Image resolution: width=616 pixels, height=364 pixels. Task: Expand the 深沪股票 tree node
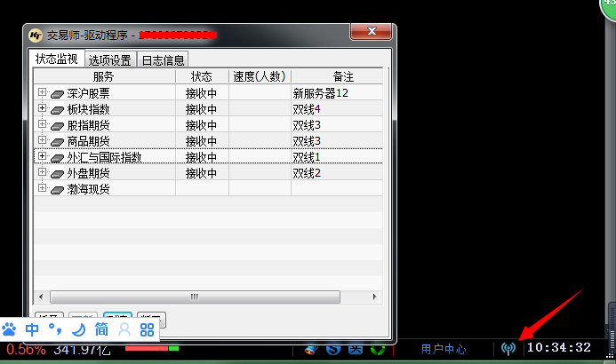[x=41, y=92]
